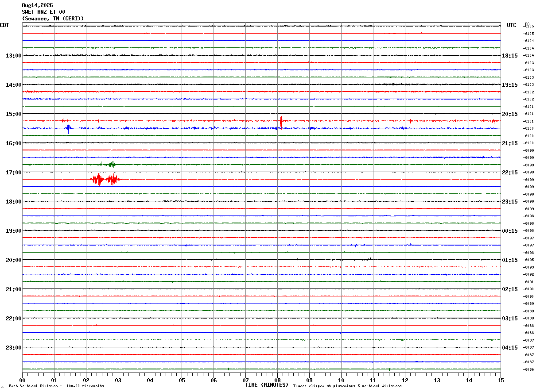This screenshot has width=536, height=392.
Task: Click the large red burst on the 17:15 trace
Action: pyautogui.click(x=105, y=179)
